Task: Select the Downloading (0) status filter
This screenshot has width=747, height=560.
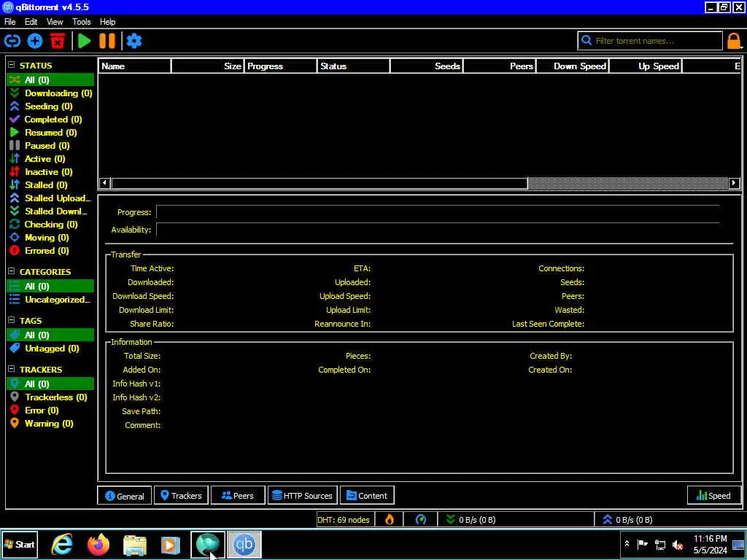Action: [x=50, y=93]
